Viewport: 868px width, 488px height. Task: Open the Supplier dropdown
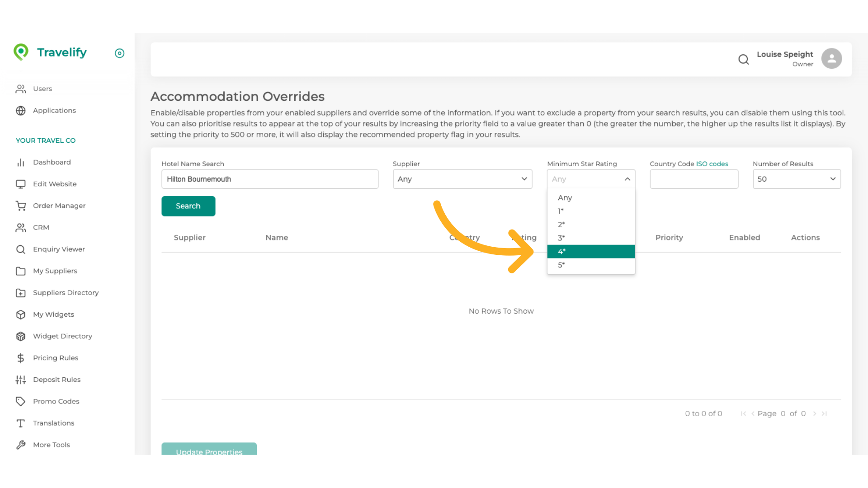(462, 179)
